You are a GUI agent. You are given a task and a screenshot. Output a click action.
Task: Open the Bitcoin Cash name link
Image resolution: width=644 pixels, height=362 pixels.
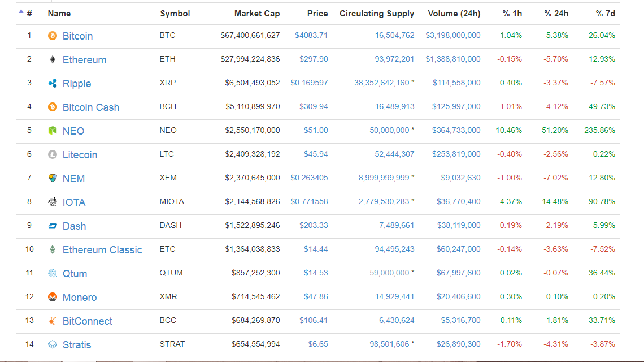tap(91, 107)
